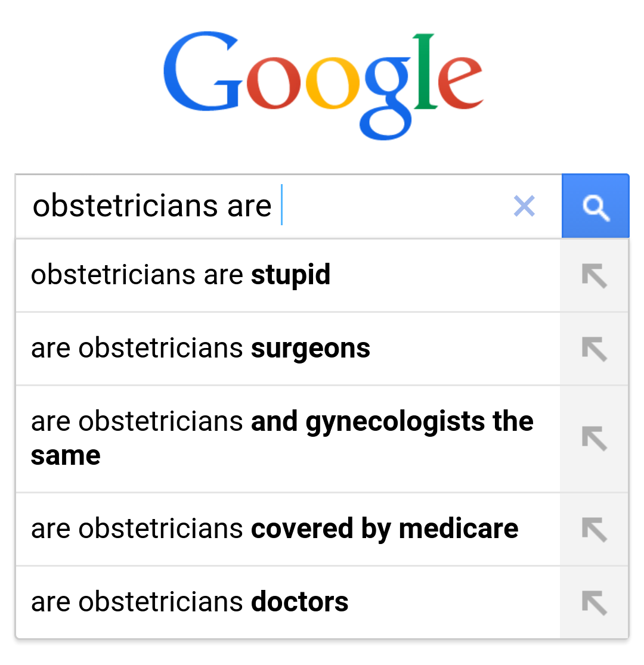The height and width of the screenshot is (665, 644).
Task: Clear the search text with the X icon
Action: pyautogui.click(x=524, y=206)
